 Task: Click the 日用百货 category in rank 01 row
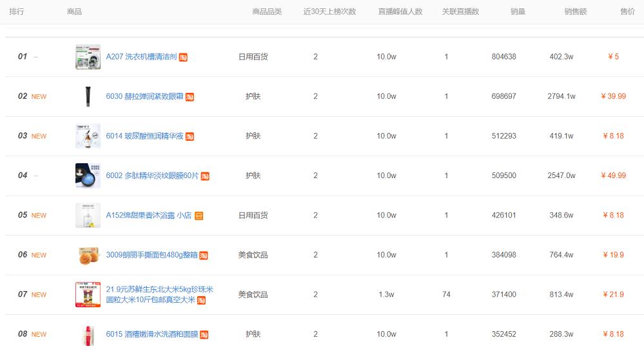253,57
